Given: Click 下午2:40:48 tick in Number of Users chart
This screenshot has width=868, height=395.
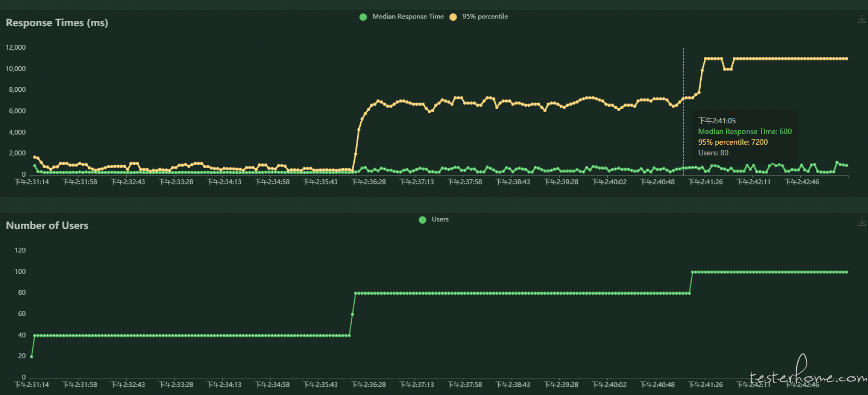Looking at the screenshot, I should point(657,385).
